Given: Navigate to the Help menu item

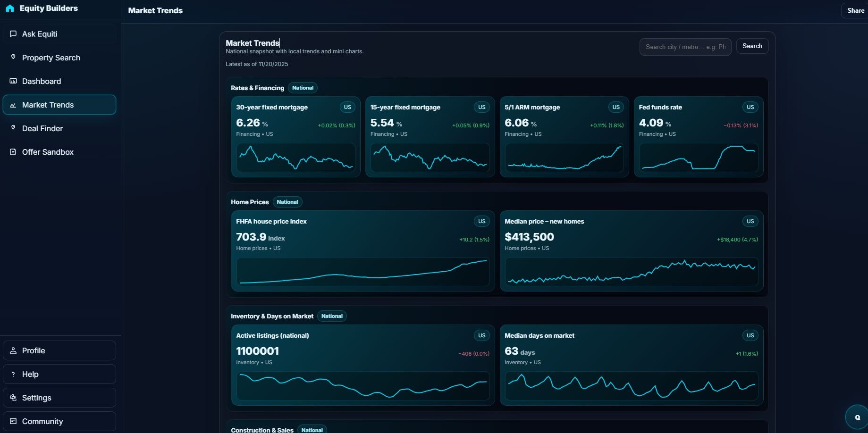Looking at the screenshot, I should pos(30,374).
